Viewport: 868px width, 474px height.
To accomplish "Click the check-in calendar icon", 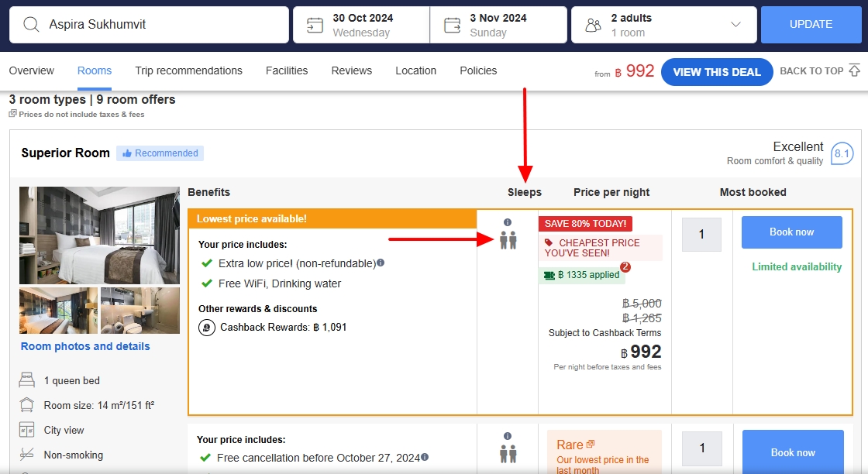I will [x=315, y=25].
